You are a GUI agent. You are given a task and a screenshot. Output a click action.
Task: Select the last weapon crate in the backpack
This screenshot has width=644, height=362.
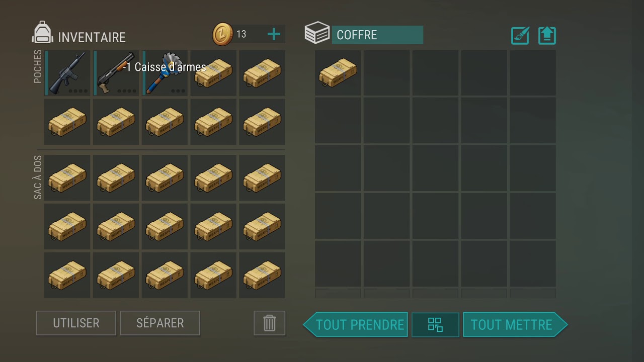point(262,275)
